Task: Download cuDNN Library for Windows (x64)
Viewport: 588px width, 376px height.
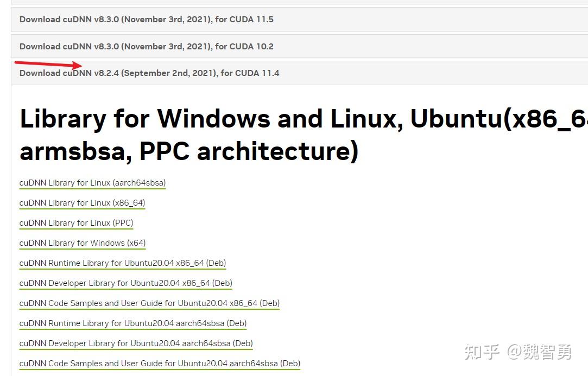Action: [82, 243]
